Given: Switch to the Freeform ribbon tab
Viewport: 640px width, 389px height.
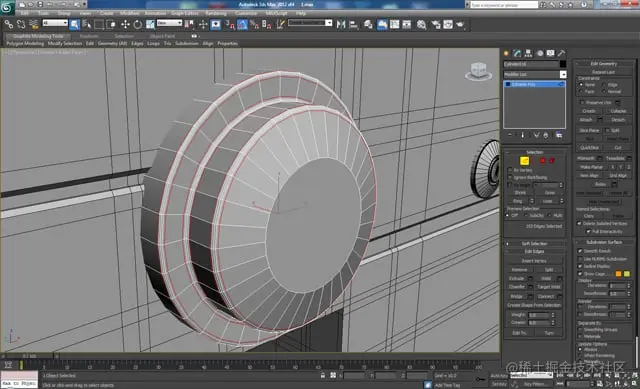Looking at the screenshot, I should pyautogui.click(x=89, y=36).
